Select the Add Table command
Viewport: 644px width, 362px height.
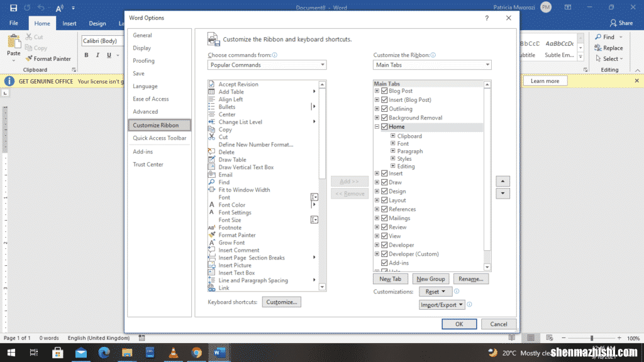click(231, 92)
